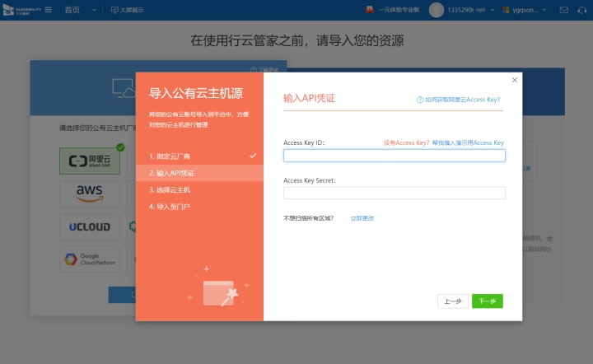Click the 一元体验专业版 promotion icon
The height and width of the screenshot is (364, 593).
point(370,10)
